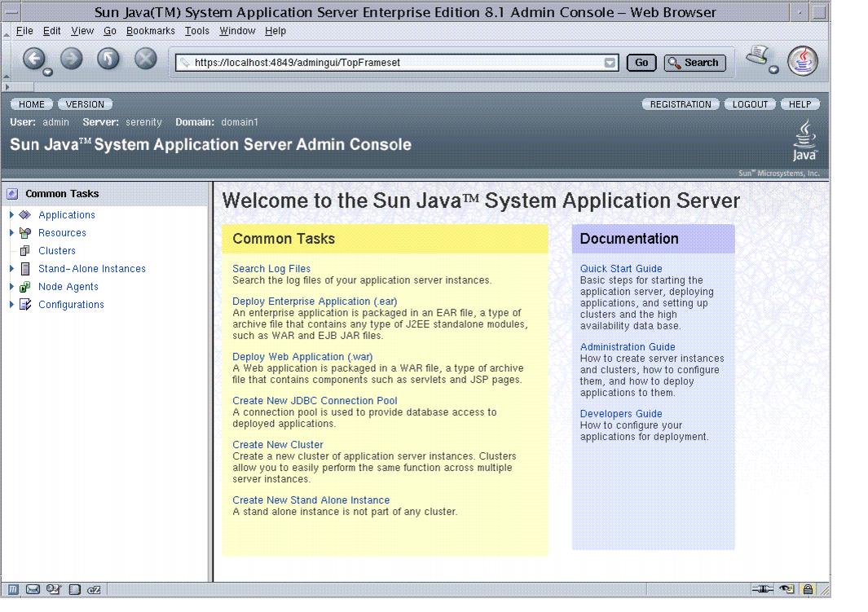Open the Edit menu
Viewport: 868px width, 612px height.
click(51, 31)
